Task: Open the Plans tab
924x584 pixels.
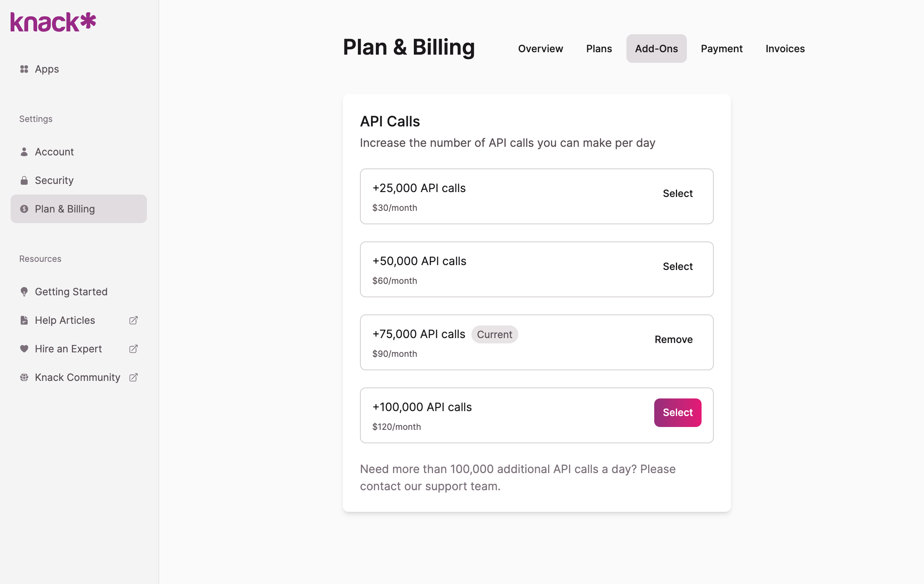Action: (x=599, y=49)
